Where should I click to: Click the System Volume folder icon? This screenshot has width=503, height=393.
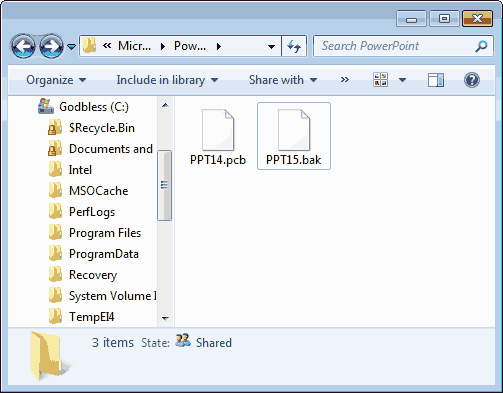(x=55, y=295)
